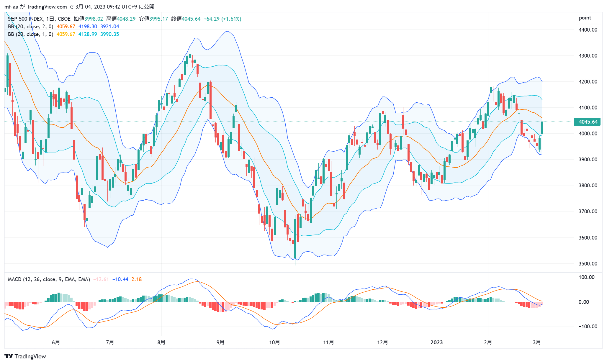Click the change value +64.29 (+1.61%)

[222, 19]
